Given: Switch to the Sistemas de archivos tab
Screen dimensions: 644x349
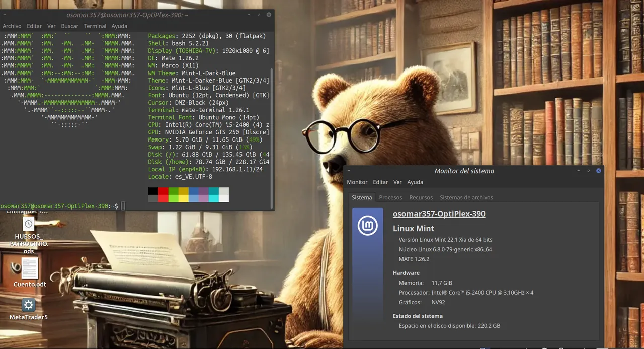Looking at the screenshot, I should 466,197.
